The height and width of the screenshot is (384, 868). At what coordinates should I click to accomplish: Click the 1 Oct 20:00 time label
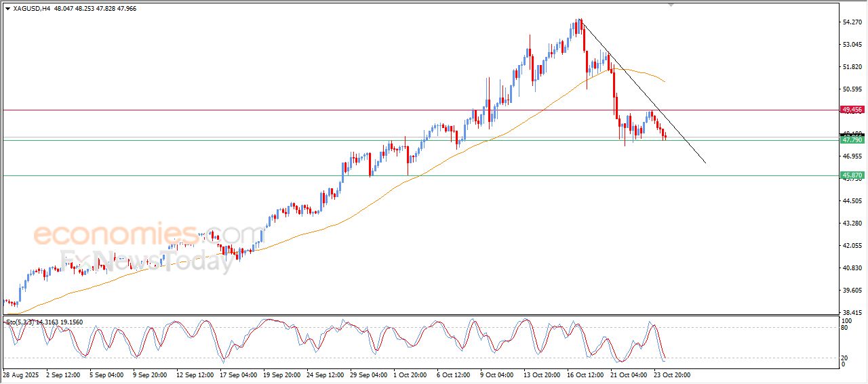point(411,375)
